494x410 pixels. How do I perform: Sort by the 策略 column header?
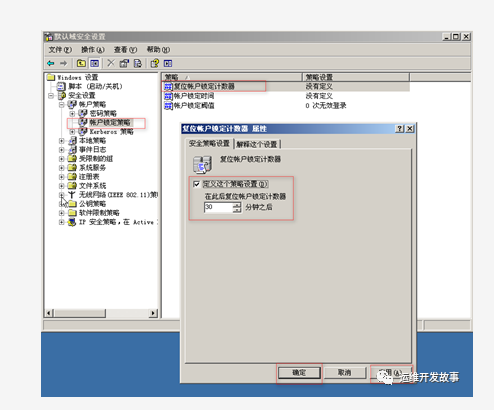(x=232, y=77)
